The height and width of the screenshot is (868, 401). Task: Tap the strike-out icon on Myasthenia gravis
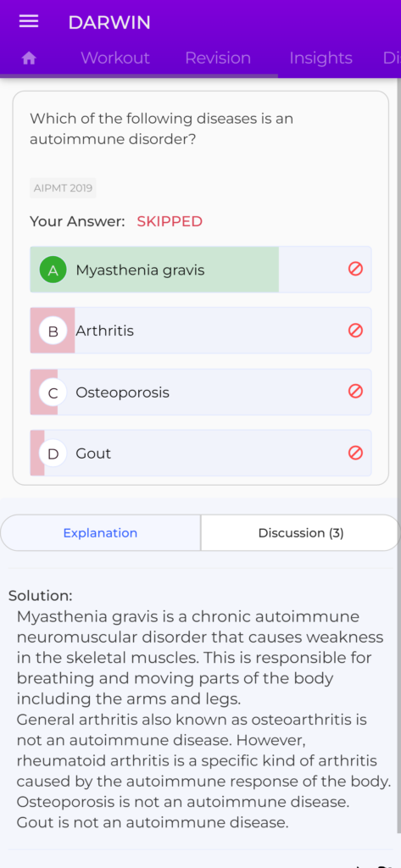(x=355, y=269)
